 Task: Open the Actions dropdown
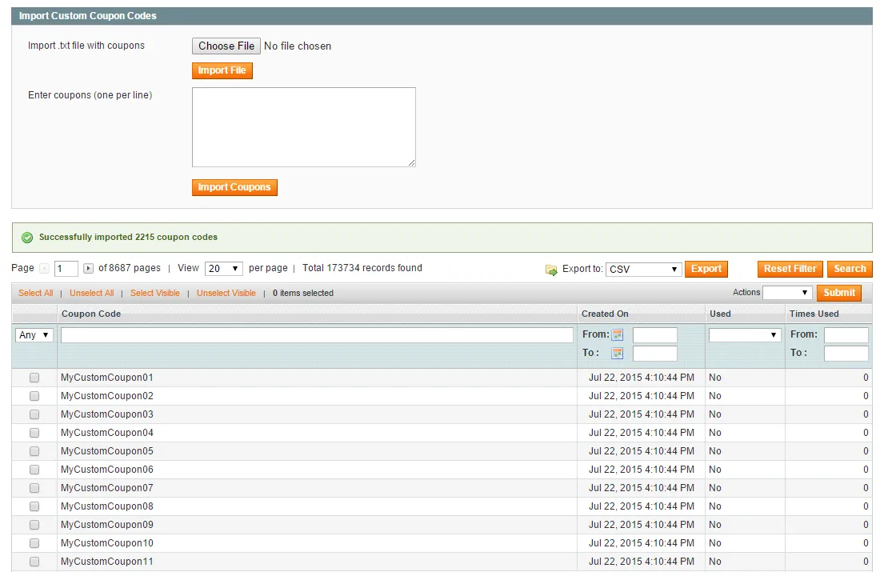(787, 292)
